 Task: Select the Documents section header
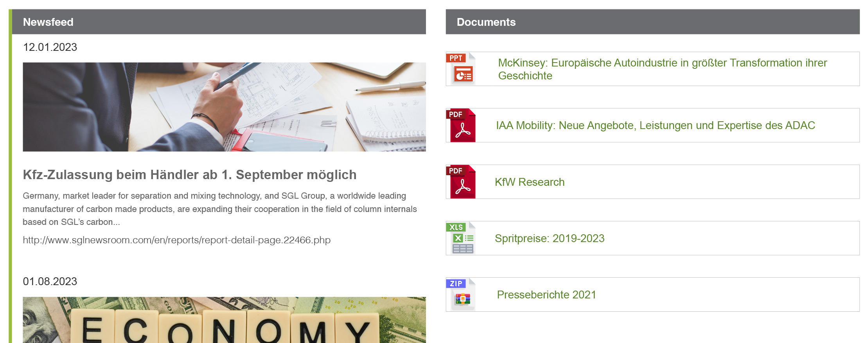click(x=486, y=22)
